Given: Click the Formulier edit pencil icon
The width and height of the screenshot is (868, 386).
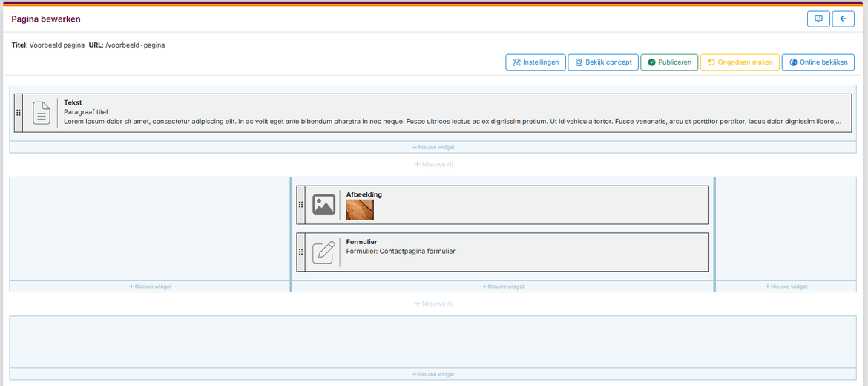Looking at the screenshot, I should [x=323, y=252].
